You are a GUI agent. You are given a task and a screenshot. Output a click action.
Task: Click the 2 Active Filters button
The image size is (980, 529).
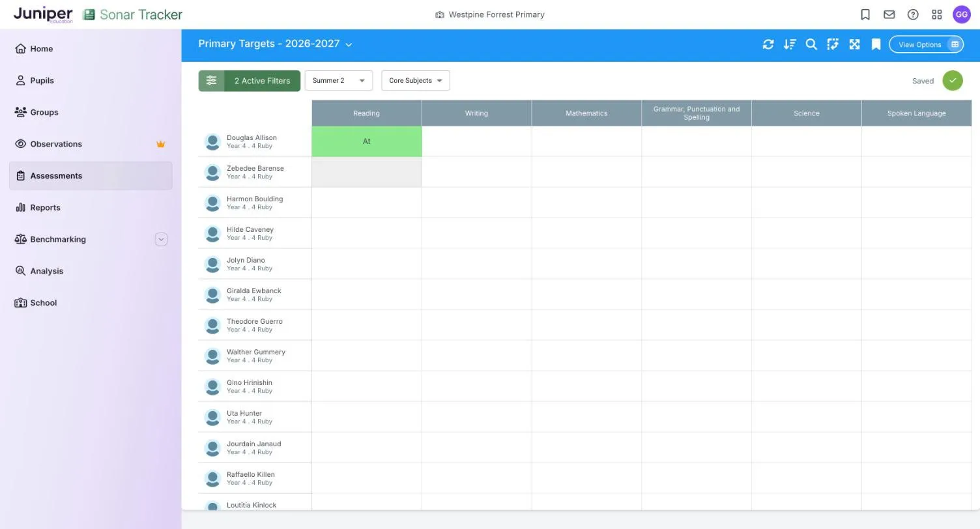tap(250, 81)
